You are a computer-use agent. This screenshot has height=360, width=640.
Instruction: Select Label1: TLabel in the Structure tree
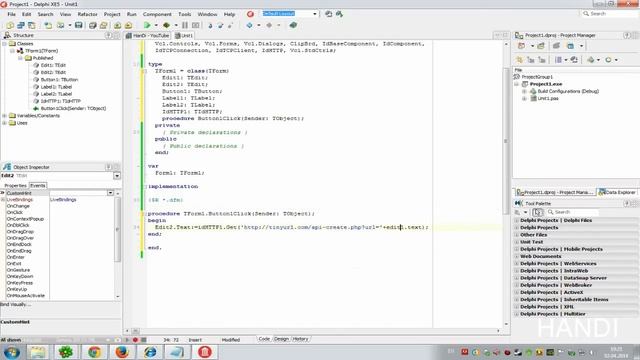click(x=56, y=87)
